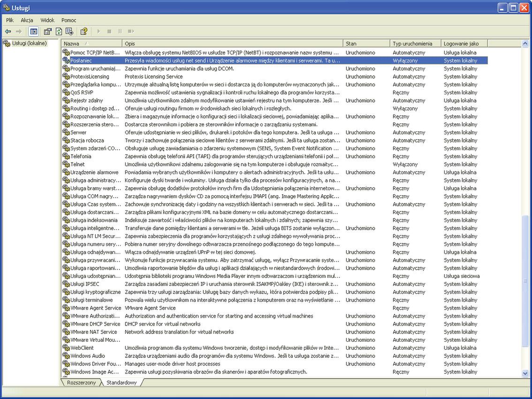
Task: Click the Usługi window title bar icon
Action: (6, 7)
